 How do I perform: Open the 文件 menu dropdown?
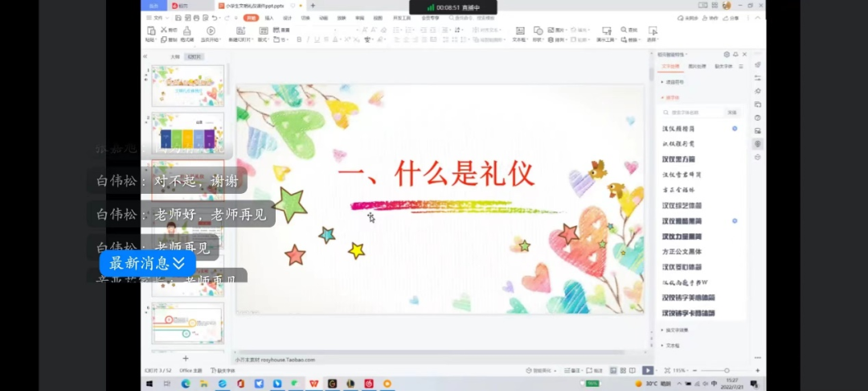coord(158,18)
